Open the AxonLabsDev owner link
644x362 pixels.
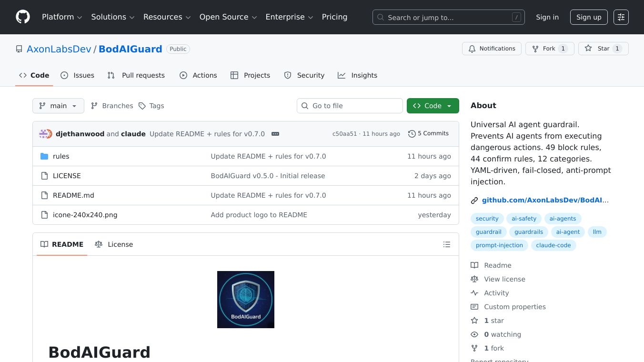tap(59, 49)
